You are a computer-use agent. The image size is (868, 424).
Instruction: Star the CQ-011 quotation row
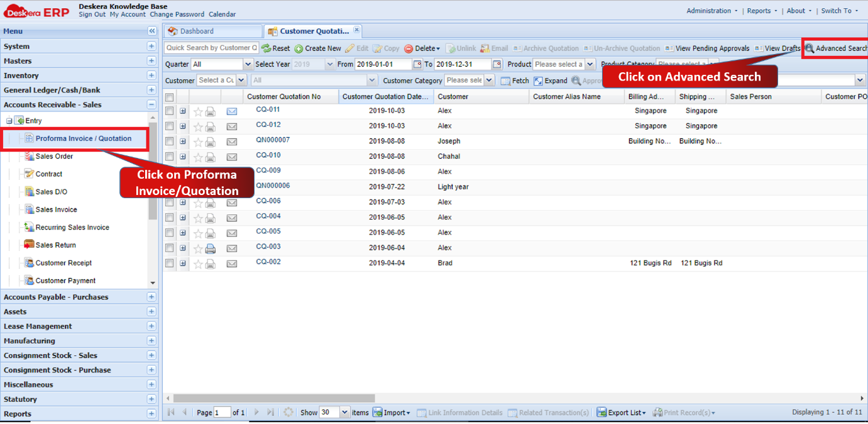pos(198,111)
